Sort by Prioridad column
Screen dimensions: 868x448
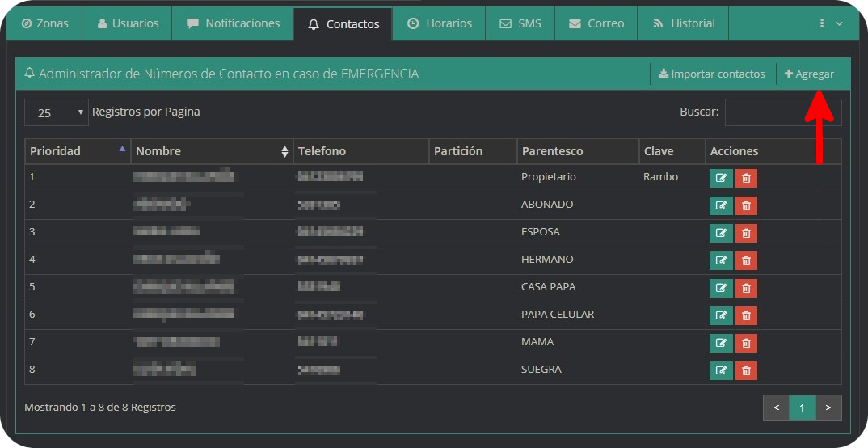tap(78, 151)
